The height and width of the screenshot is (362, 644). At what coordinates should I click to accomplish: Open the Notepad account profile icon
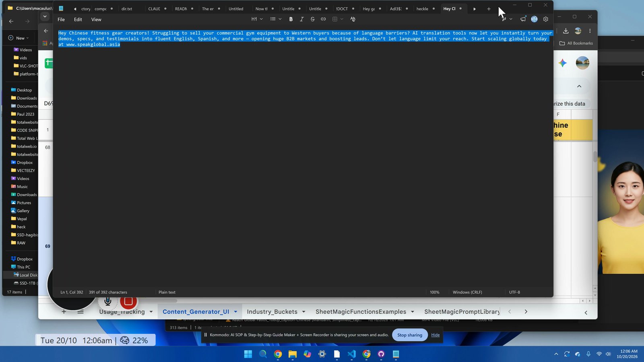click(x=534, y=19)
